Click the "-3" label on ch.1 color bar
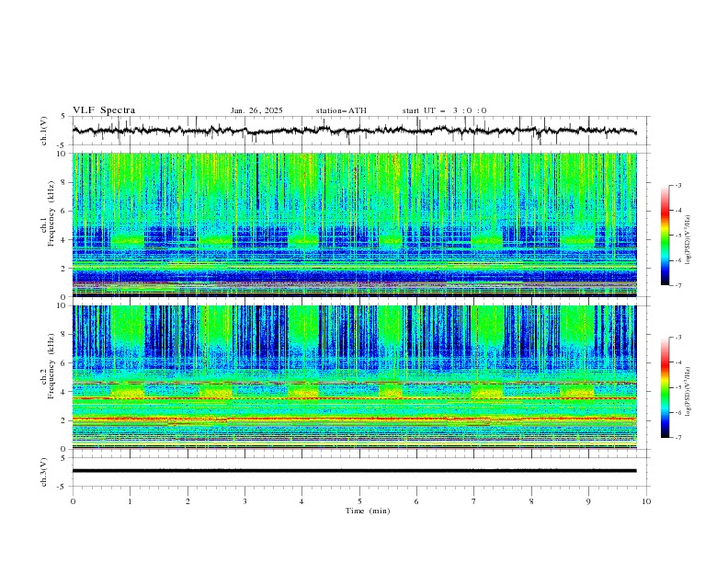The width and height of the screenshot is (728, 563). (x=677, y=185)
